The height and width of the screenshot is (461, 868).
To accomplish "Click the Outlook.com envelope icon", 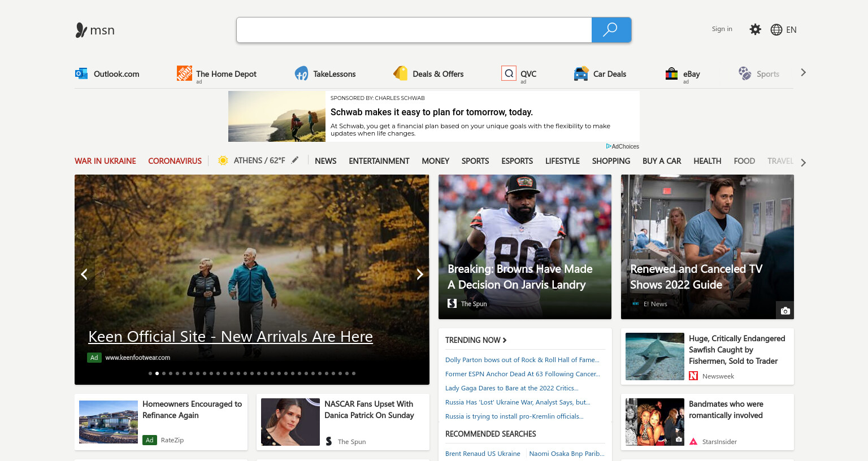I will point(81,73).
